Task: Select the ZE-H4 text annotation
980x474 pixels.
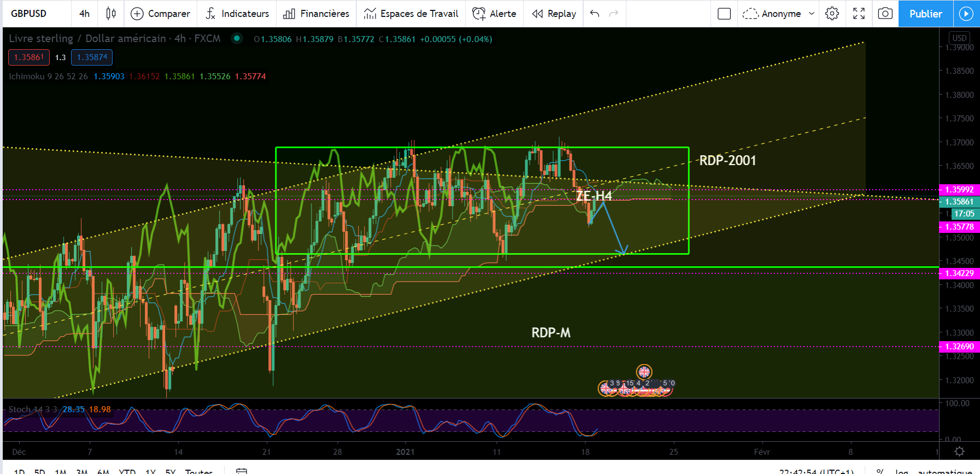Action: (x=594, y=196)
